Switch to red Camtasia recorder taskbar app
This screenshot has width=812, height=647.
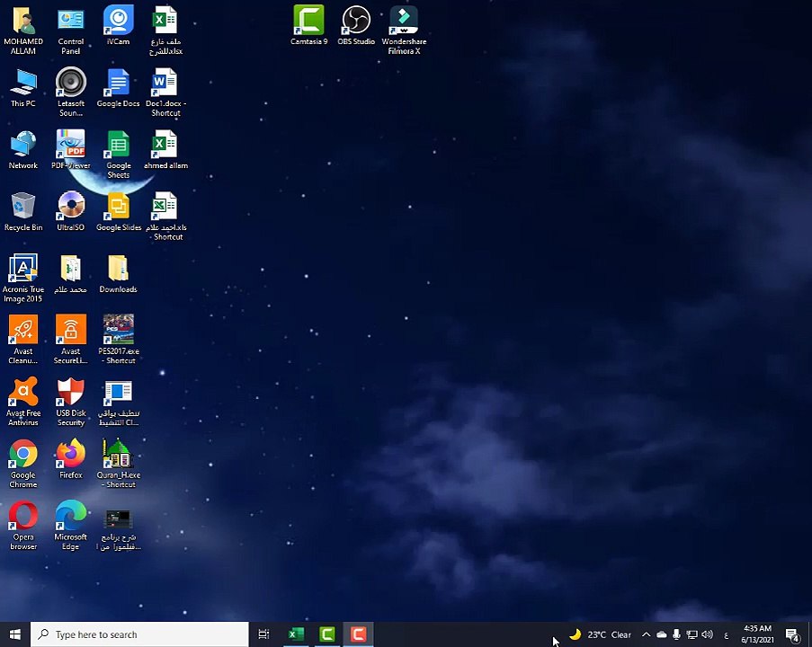coord(358,634)
